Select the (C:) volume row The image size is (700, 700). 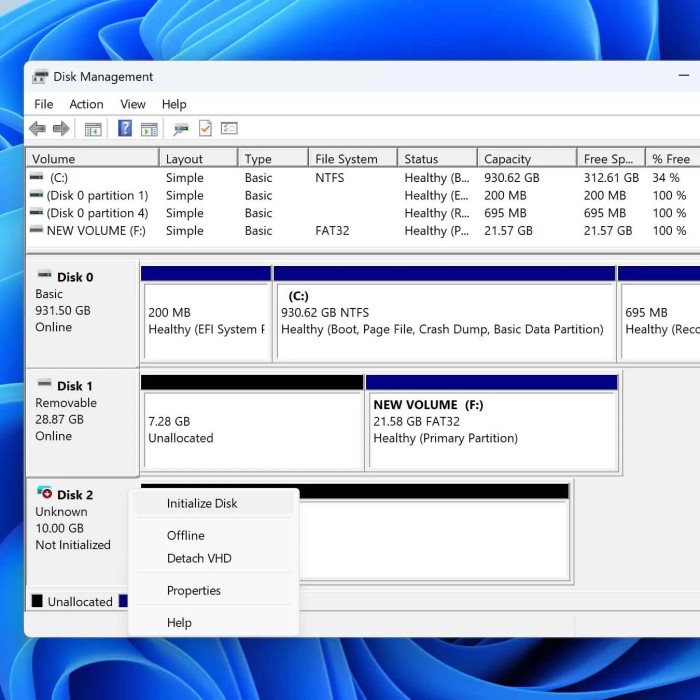tap(363, 178)
